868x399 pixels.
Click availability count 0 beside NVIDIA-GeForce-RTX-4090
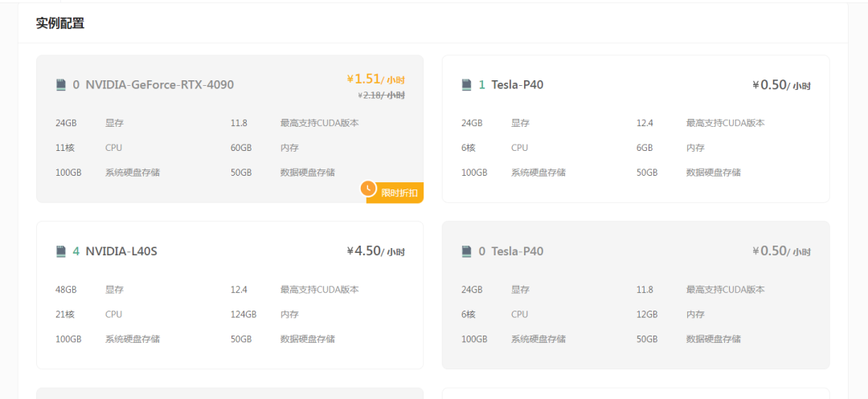pyautogui.click(x=76, y=84)
